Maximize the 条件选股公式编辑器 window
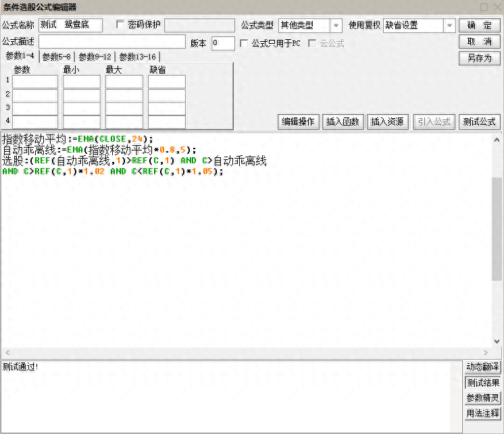Viewport: 504px width, 434px height. point(484,7)
